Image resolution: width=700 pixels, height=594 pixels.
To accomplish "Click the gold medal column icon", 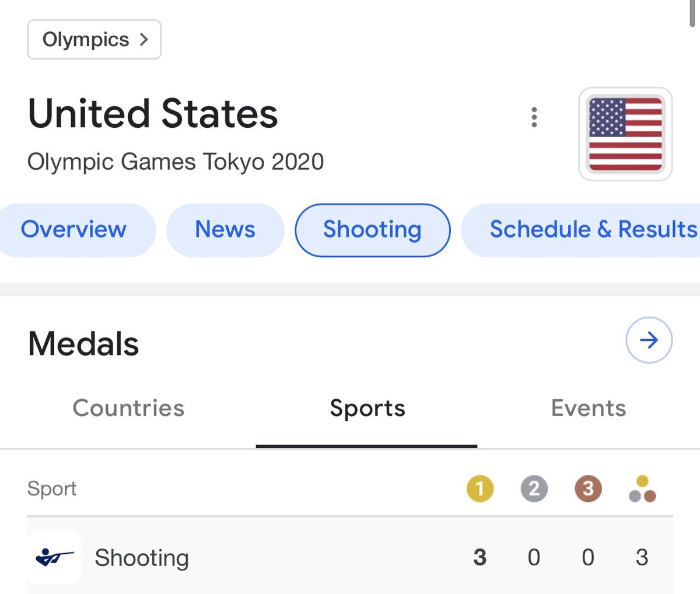I will tap(480, 488).
